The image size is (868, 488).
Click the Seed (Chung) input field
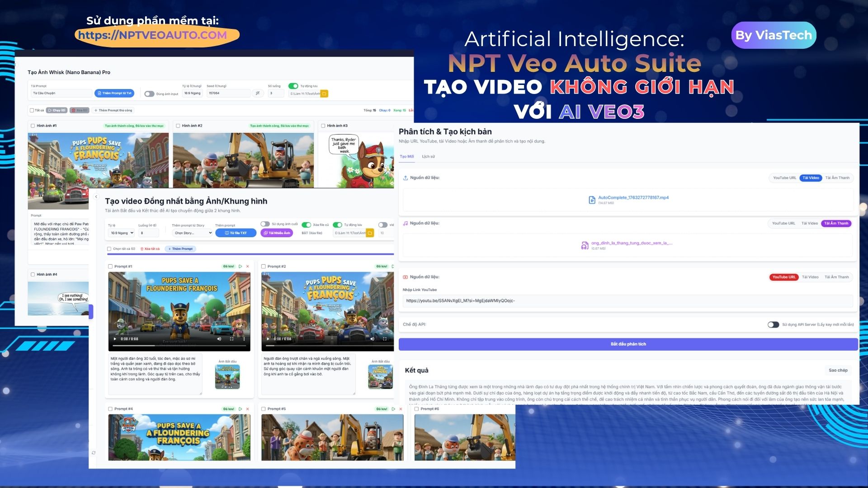point(228,94)
